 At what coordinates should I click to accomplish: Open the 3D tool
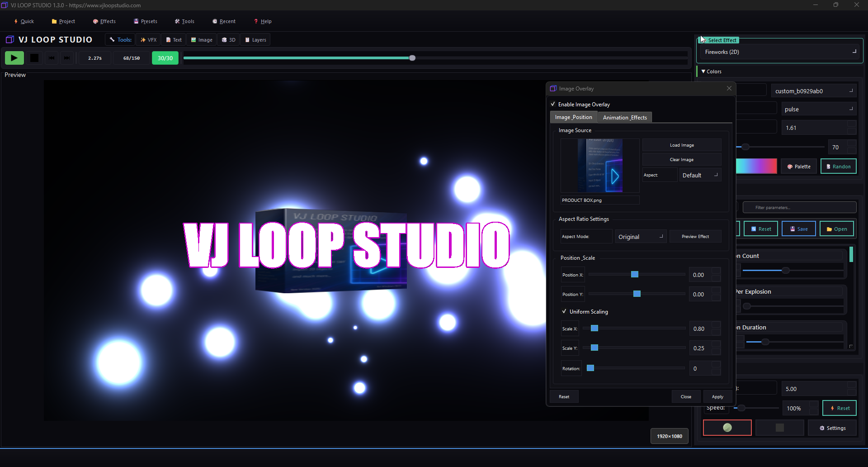click(228, 39)
